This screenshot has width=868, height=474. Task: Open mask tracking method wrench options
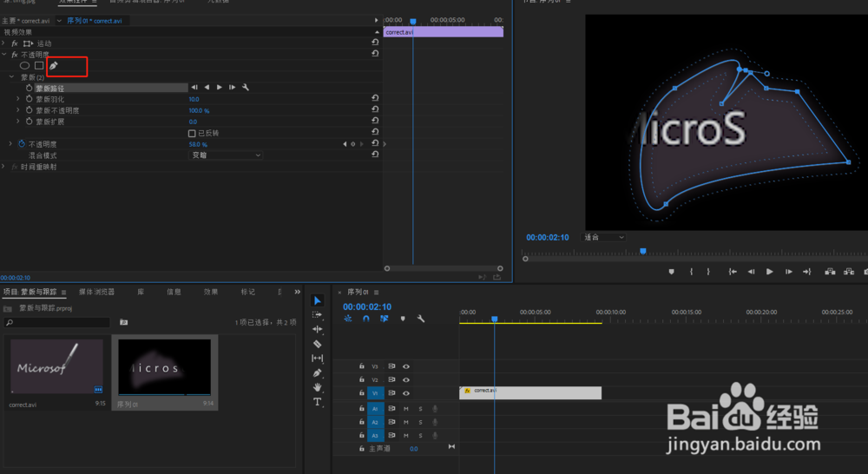pos(246,88)
